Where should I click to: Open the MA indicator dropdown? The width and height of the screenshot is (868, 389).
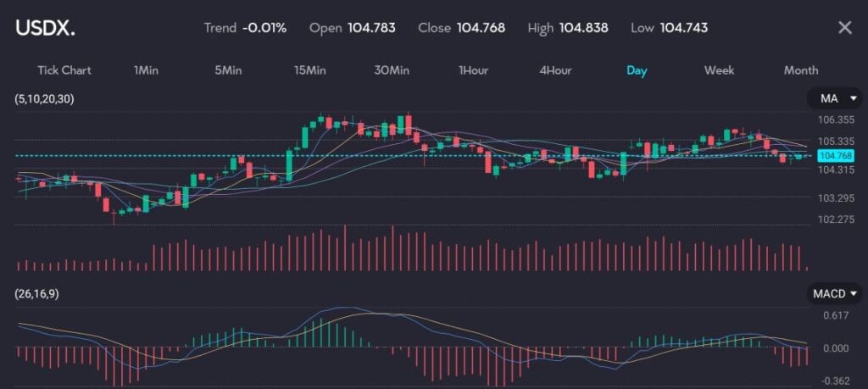pos(834,99)
